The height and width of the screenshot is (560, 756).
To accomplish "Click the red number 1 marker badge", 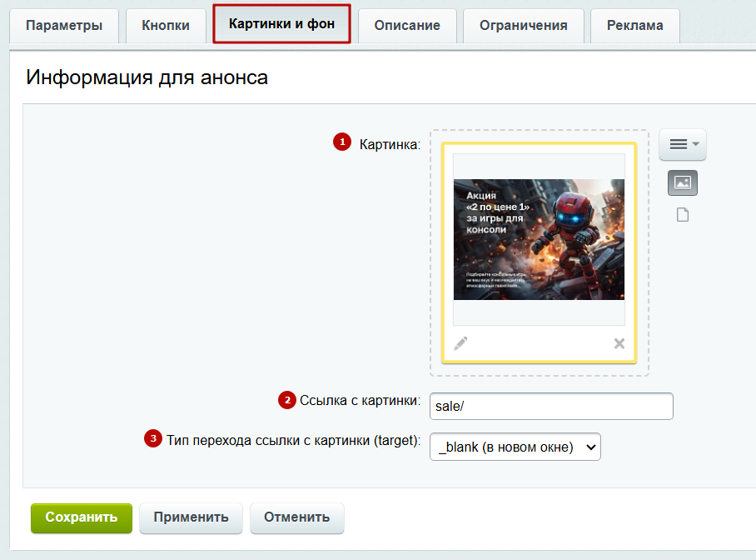I will tap(342, 142).
